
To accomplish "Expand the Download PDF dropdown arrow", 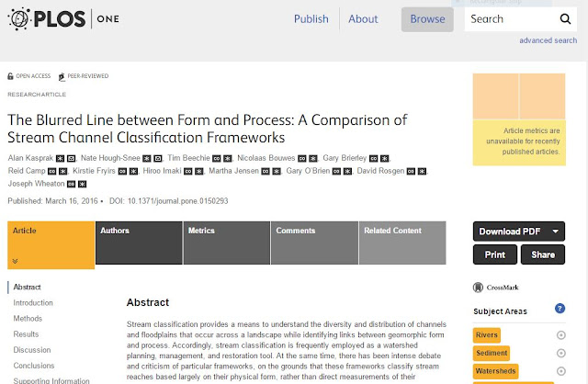I will [x=555, y=232].
